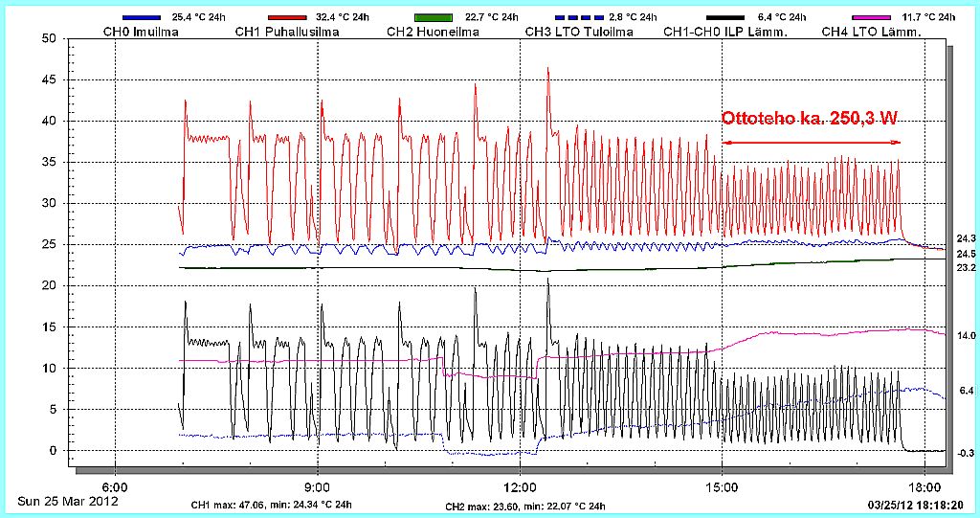Click the magenta CH4 legend swatch
This screenshot has width=980, height=518.
click(875, 17)
